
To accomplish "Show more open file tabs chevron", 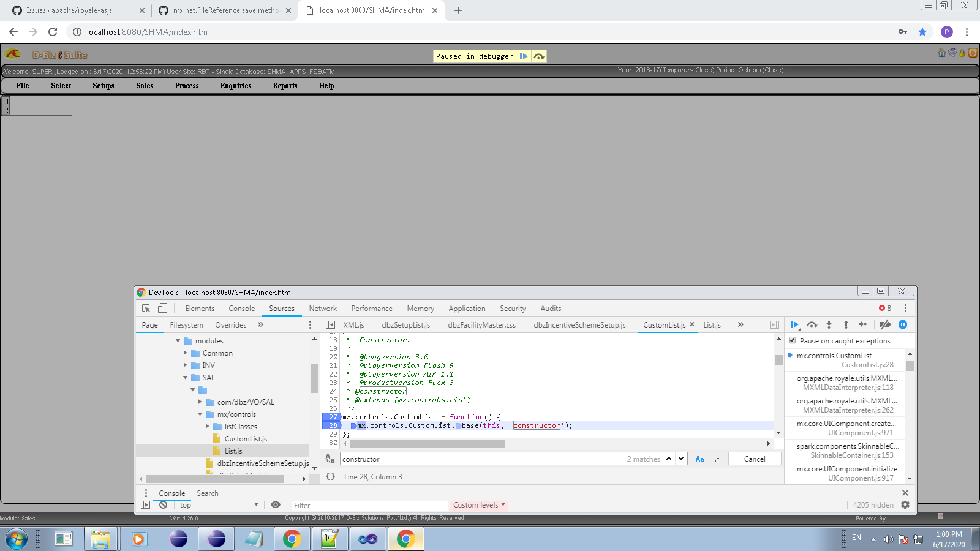I will (x=741, y=325).
